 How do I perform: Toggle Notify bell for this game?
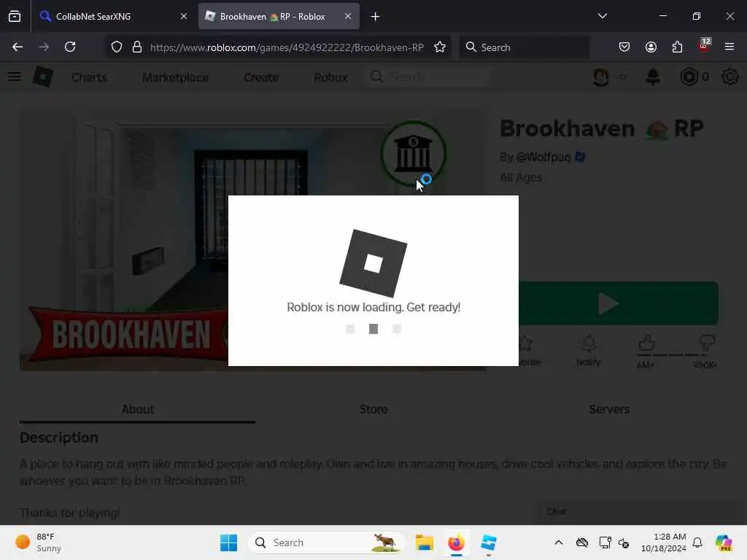pyautogui.click(x=589, y=351)
